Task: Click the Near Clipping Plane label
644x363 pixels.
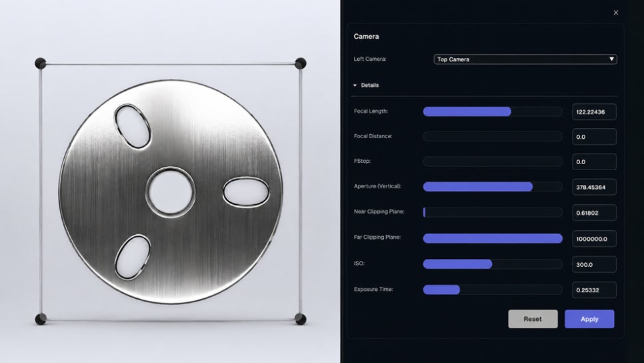Action: 379,212
